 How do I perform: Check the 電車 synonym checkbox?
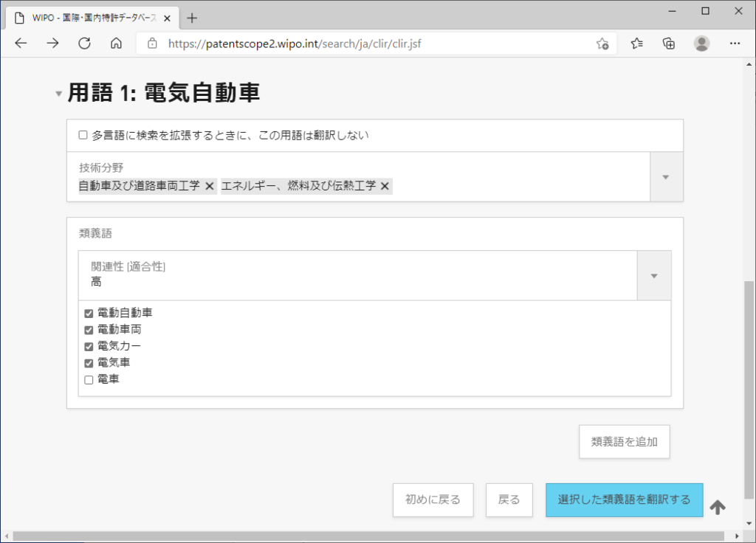89,380
